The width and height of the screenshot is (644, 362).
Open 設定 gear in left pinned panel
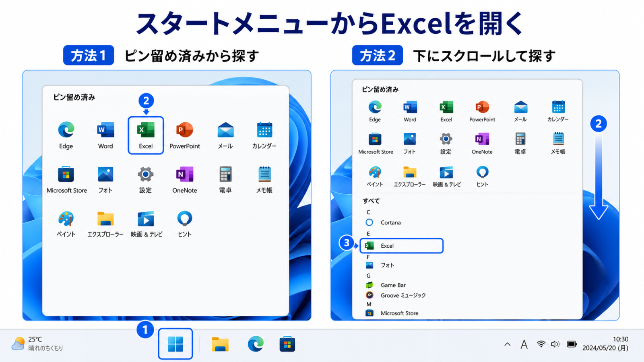146,180
